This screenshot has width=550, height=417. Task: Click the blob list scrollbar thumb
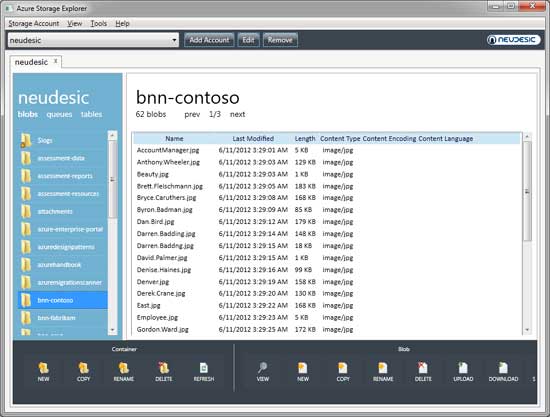pos(527,191)
